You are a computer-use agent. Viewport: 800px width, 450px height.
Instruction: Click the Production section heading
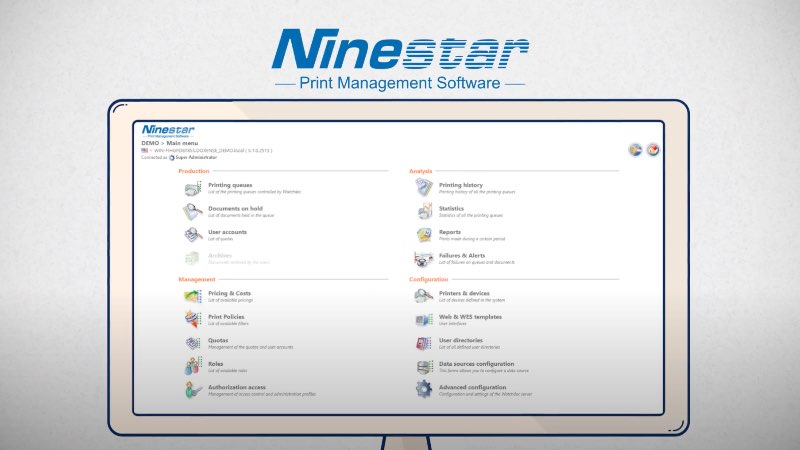(x=194, y=171)
